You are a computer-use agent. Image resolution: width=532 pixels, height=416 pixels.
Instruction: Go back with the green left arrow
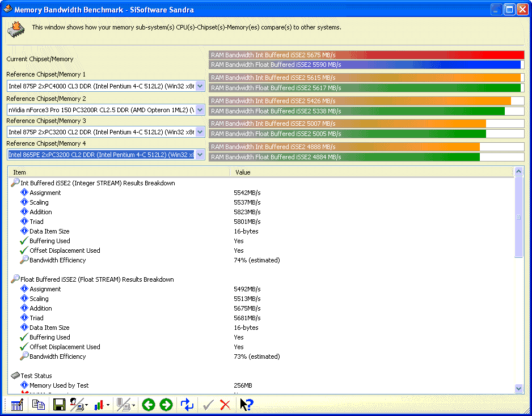tap(148, 405)
